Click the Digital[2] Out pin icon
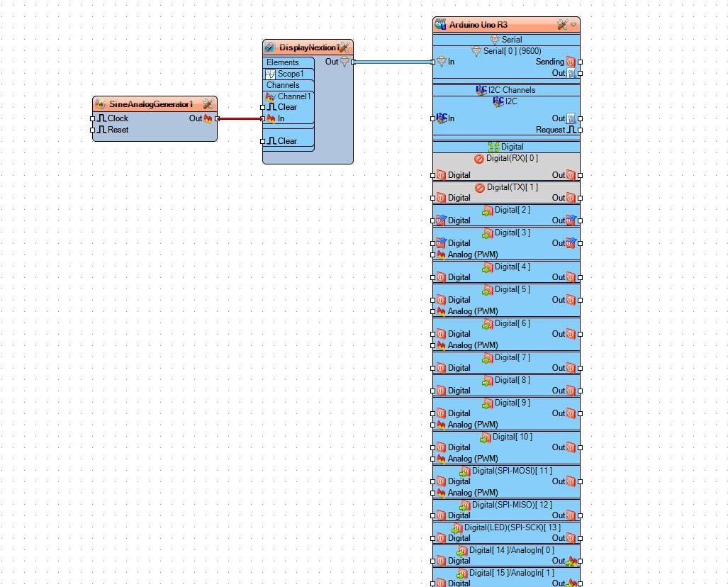The width and height of the screenshot is (728, 587). click(571, 220)
